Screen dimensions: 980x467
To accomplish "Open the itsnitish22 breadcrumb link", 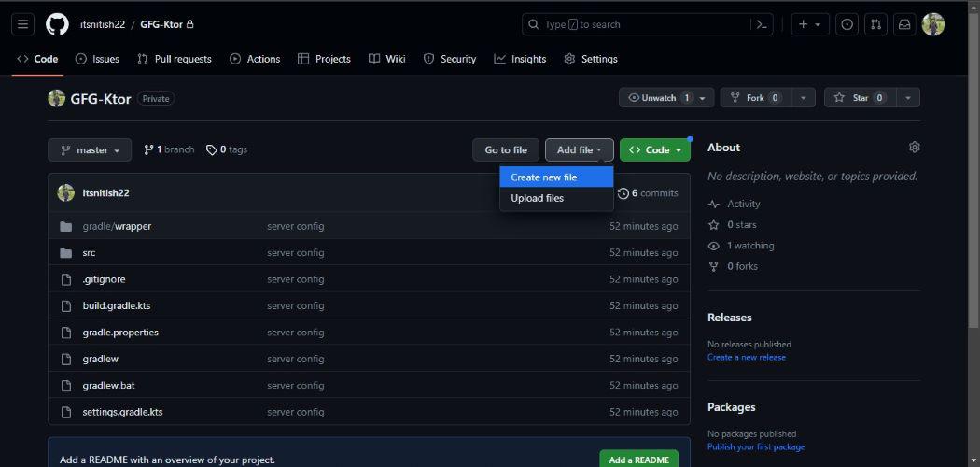I will pos(103,24).
